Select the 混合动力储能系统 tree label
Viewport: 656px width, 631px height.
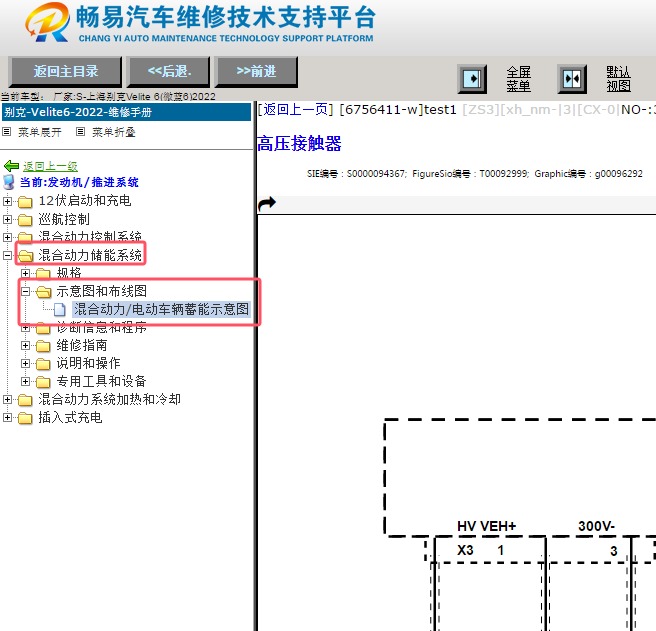90,255
